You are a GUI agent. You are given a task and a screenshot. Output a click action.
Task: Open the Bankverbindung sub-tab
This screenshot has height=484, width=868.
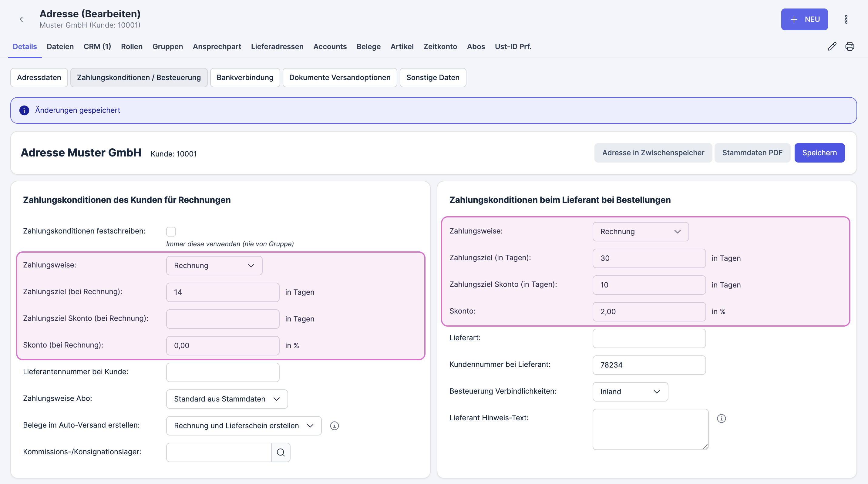tap(245, 77)
